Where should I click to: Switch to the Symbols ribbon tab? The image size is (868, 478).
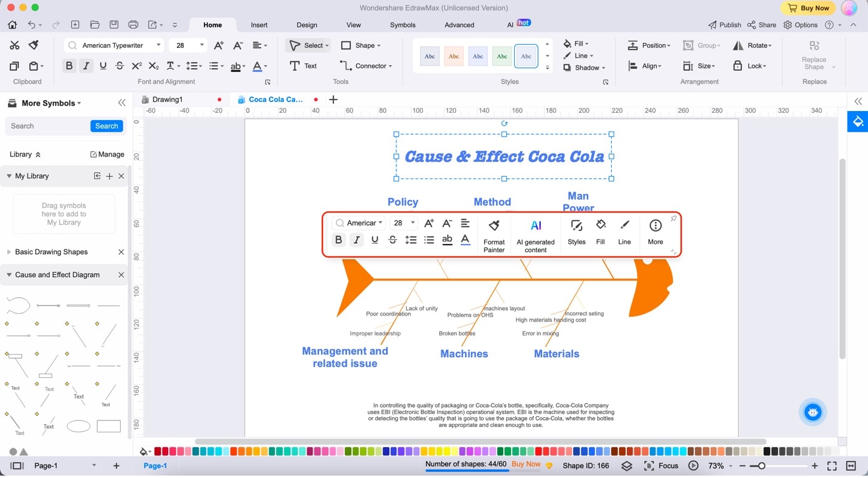[x=402, y=25]
